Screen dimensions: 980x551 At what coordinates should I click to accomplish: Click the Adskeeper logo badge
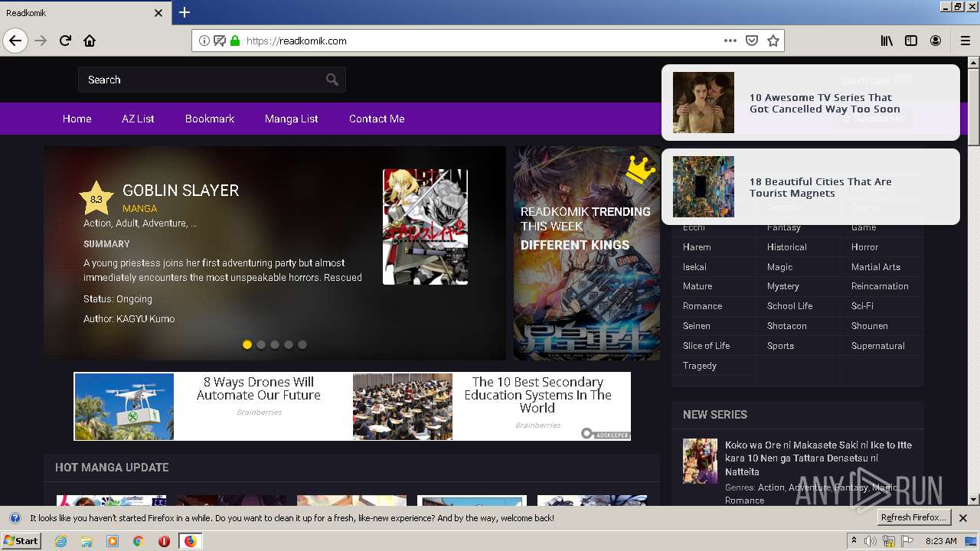(605, 434)
